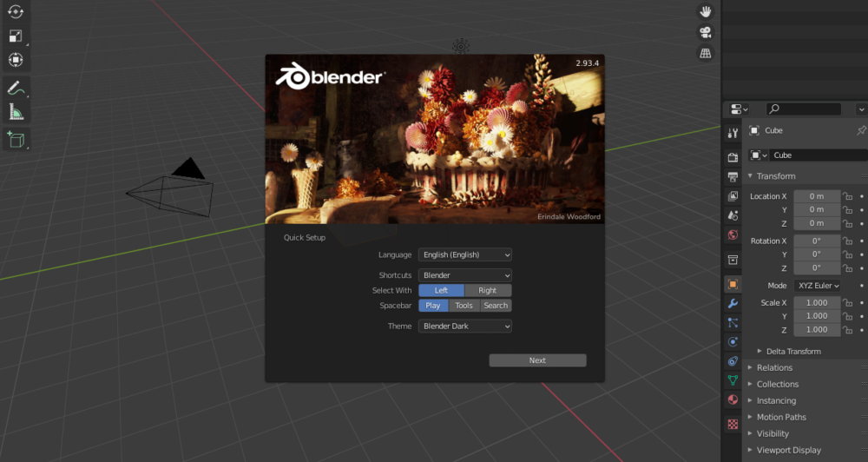The image size is (868, 462).
Task: Open the Object Data mesh triangle icon
Action: pos(733,380)
